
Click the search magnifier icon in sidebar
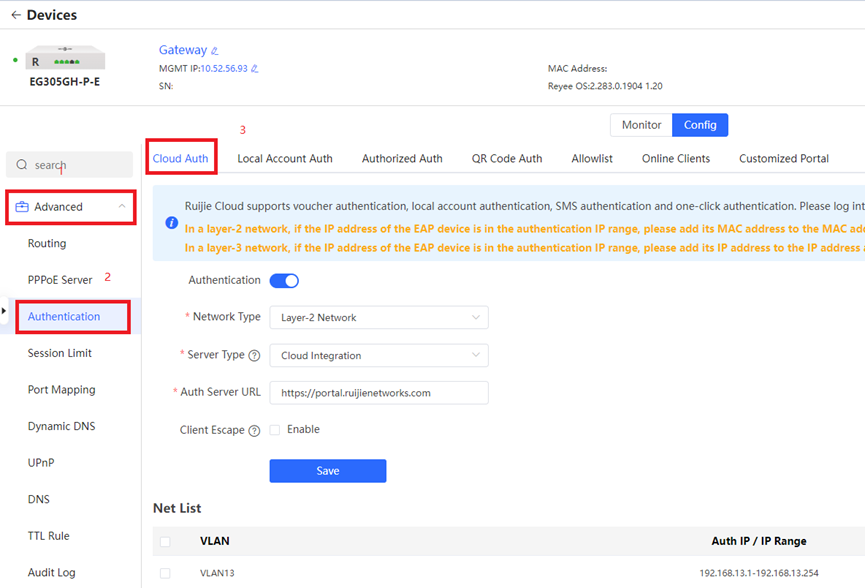pos(23,165)
